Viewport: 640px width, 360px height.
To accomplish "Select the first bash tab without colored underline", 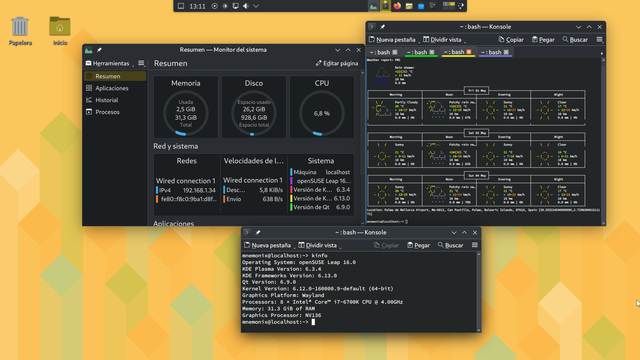I will coord(383,52).
